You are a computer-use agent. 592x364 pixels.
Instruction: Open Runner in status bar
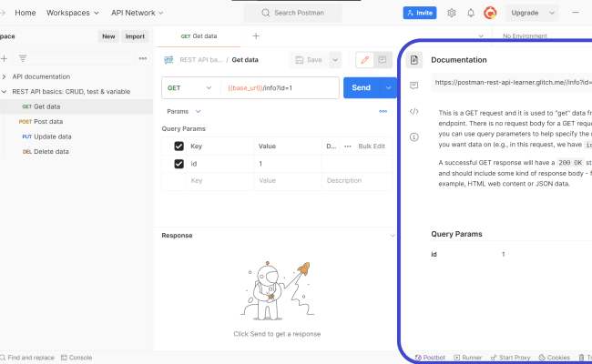[x=468, y=358]
